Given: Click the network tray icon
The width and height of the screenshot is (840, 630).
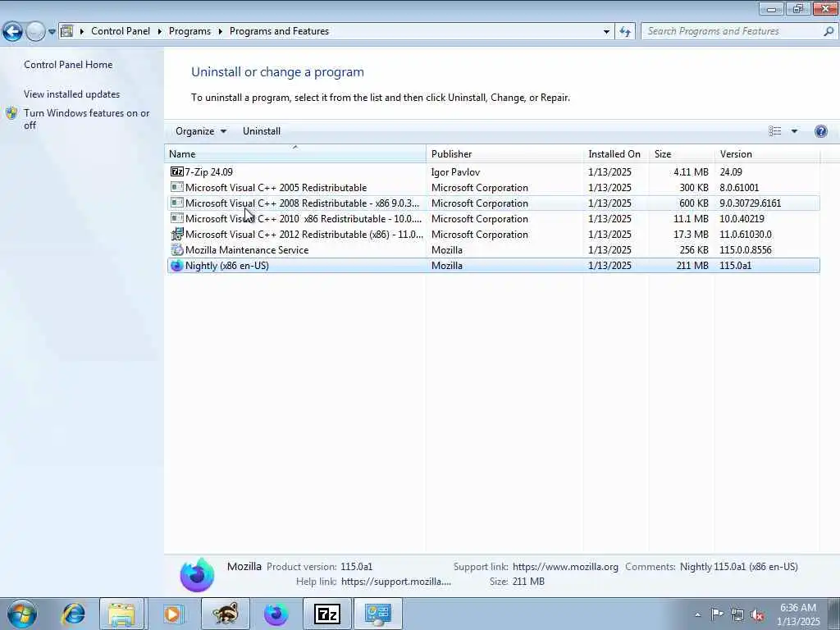Looking at the screenshot, I should (737, 614).
